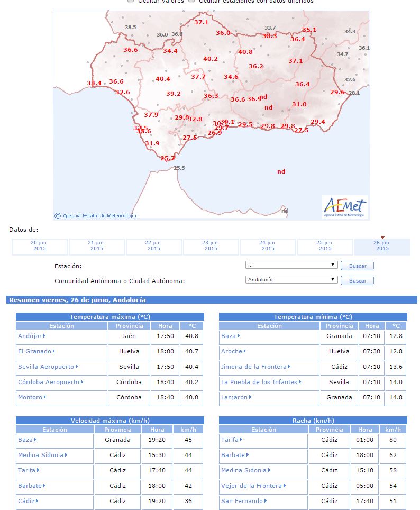
Task: Click the arrow icon next to Andújar
Action: coord(44,335)
